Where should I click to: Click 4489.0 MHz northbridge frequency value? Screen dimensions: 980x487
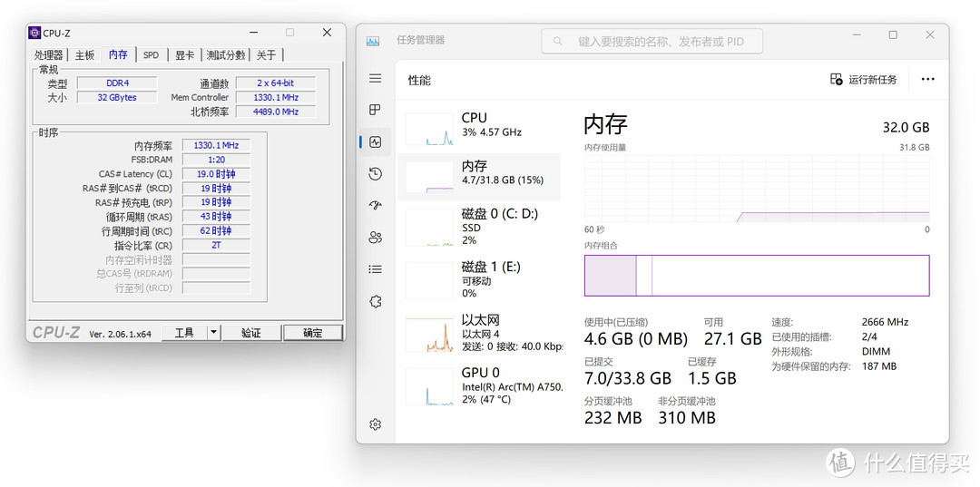tap(276, 112)
